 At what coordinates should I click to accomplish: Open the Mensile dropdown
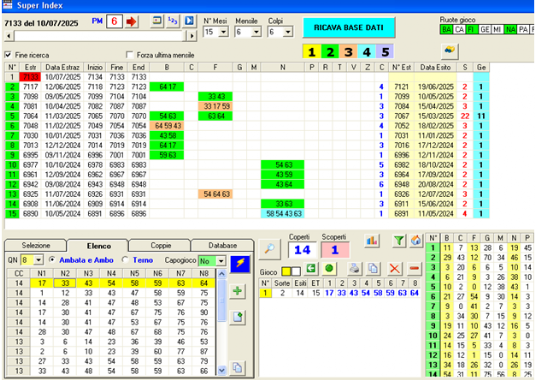[256, 32]
